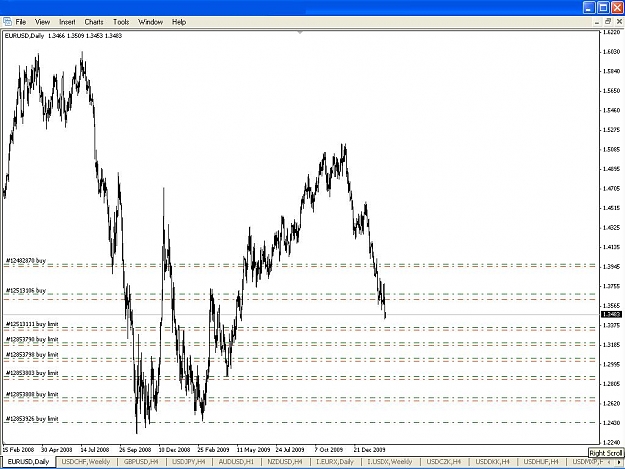Screen dimensions: 625x469
Task: Click the chart window icon beside File
Action: [7, 22]
